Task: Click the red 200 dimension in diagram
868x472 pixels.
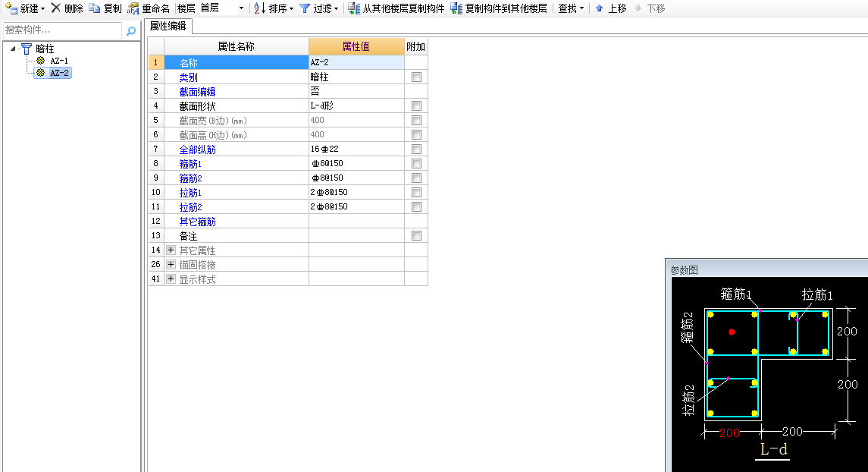Action: [x=729, y=433]
